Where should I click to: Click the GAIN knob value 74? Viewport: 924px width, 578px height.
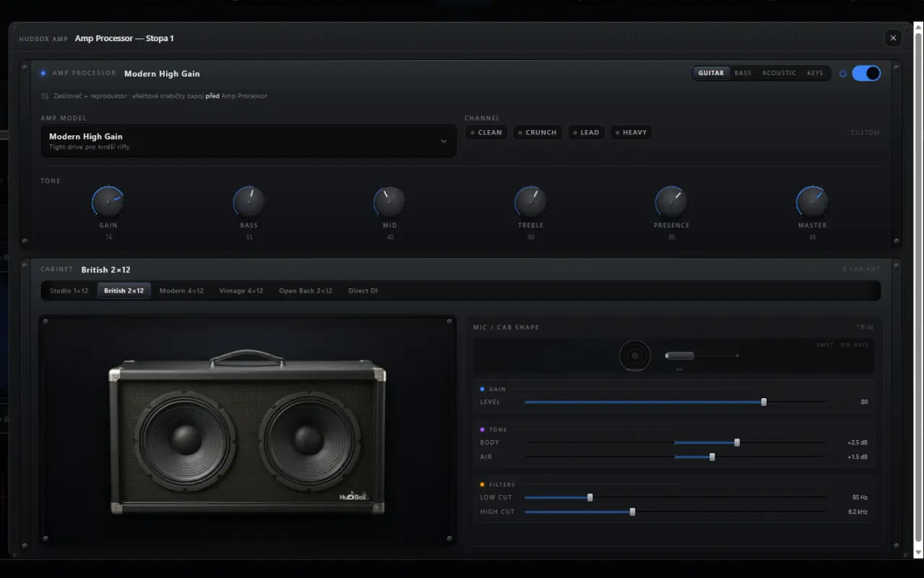[108, 237]
